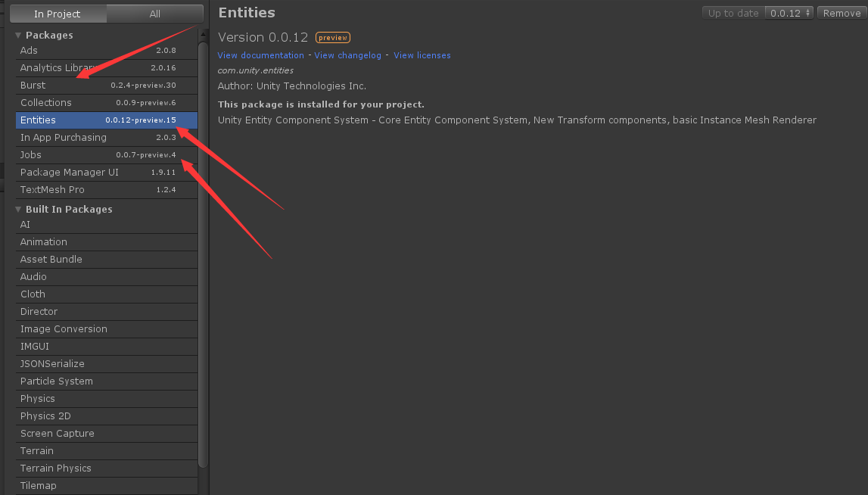Select the Terrain built-in package
Screen dimensions: 868x495
tap(106, 451)
